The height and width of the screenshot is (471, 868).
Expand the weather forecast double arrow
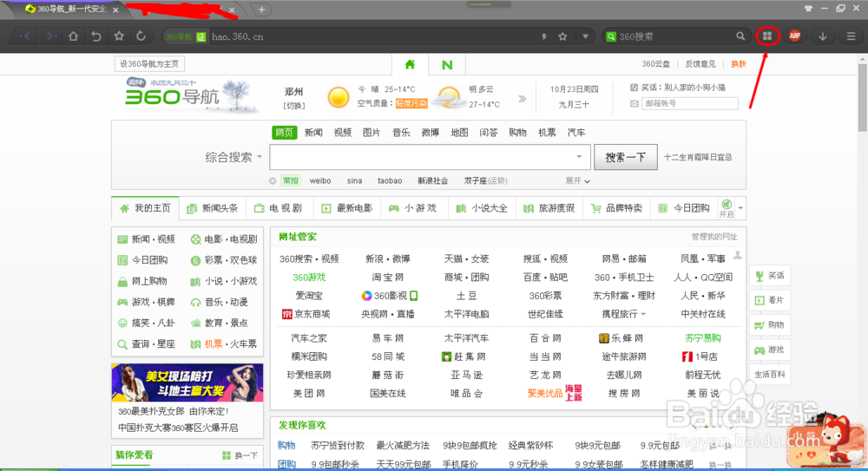click(x=522, y=99)
